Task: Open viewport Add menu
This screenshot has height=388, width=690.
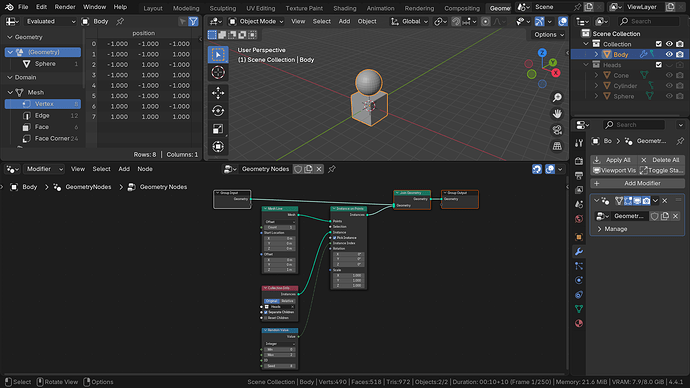Action: pos(344,21)
